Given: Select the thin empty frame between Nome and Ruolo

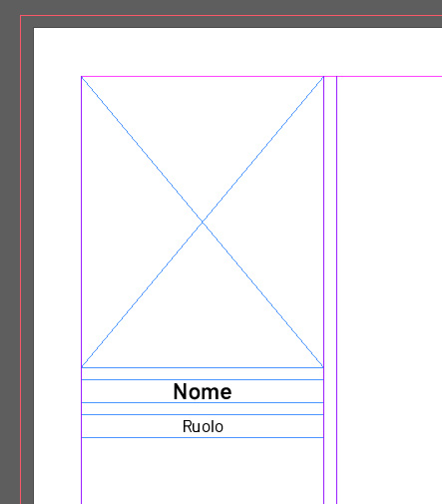Looking at the screenshot, I should pyautogui.click(x=203, y=409).
